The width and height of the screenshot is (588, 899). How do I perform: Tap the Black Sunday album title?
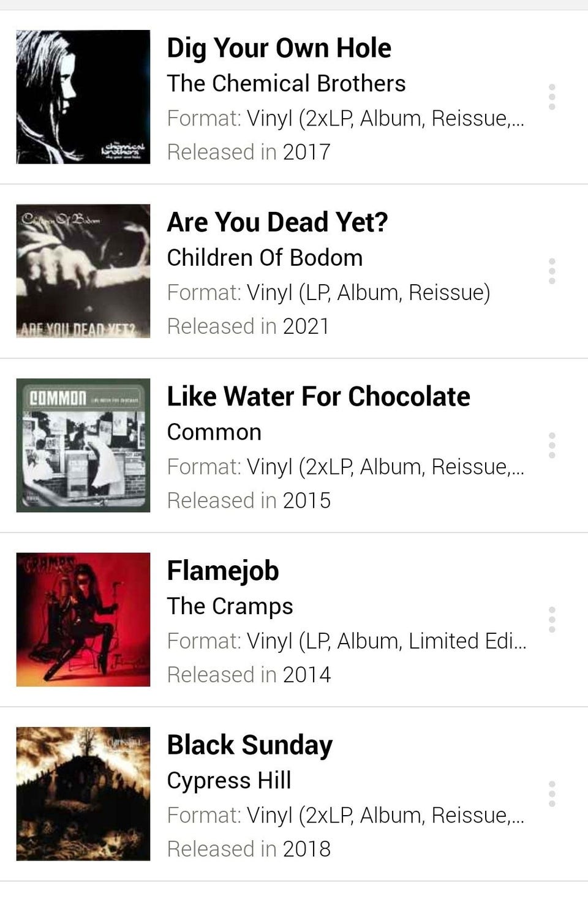tap(249, 745)
